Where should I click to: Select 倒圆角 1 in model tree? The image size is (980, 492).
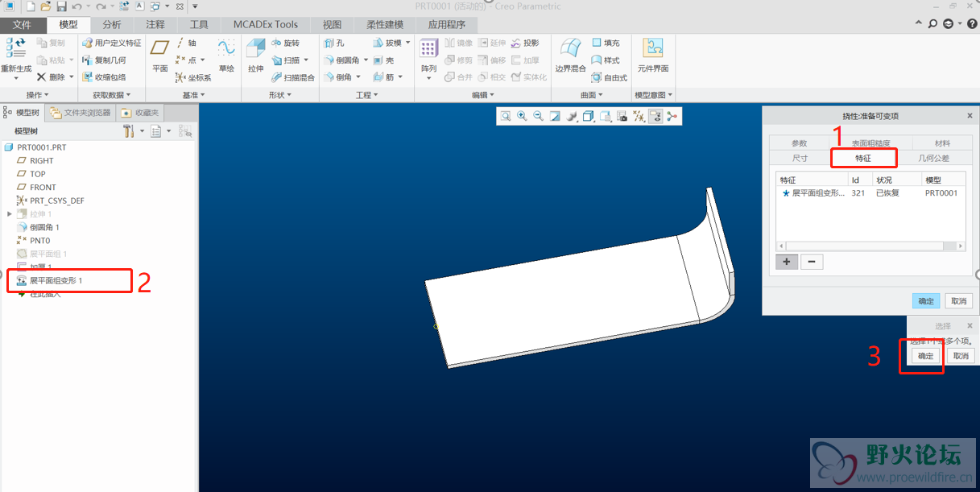pyautogui.click(x=38, y=227)
